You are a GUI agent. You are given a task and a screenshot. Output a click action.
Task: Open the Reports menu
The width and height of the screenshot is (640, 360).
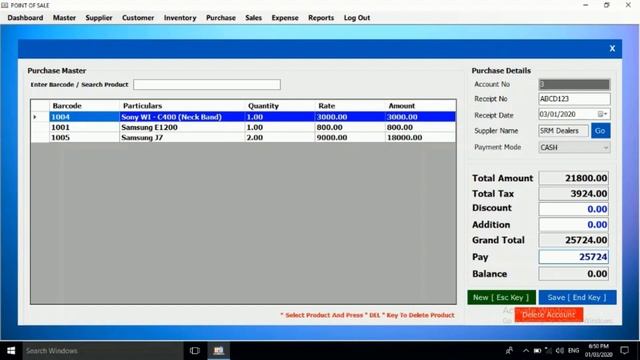pyautogui.click(x=321, y=18)
